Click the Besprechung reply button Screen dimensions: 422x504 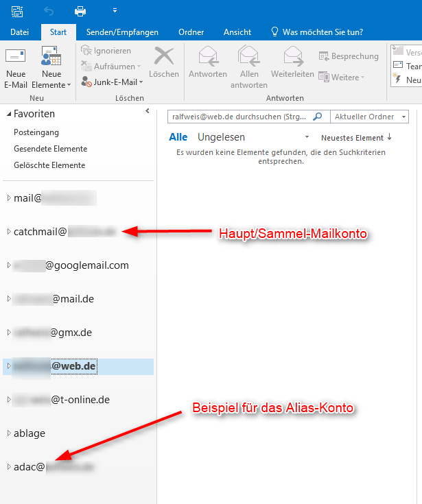(x=349, y=56)
